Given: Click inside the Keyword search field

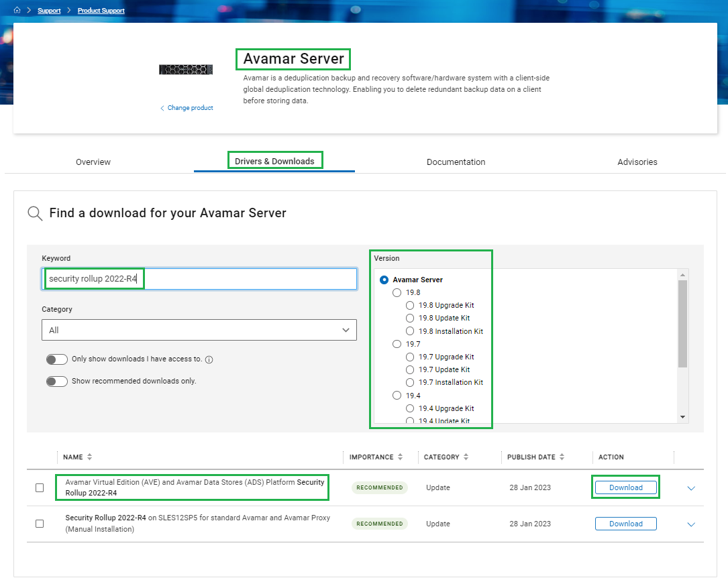Looking at the screenshot, I should (x=199, y=279).
